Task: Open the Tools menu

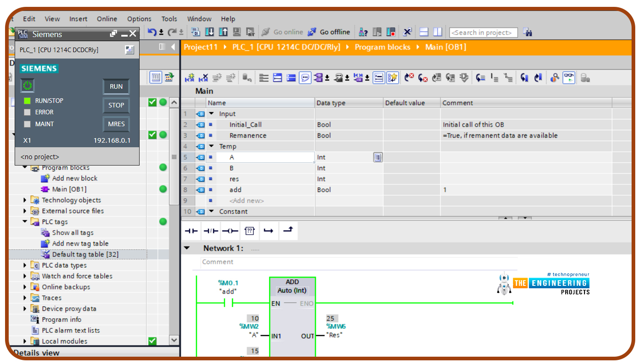Action: [x=169, y=19]
